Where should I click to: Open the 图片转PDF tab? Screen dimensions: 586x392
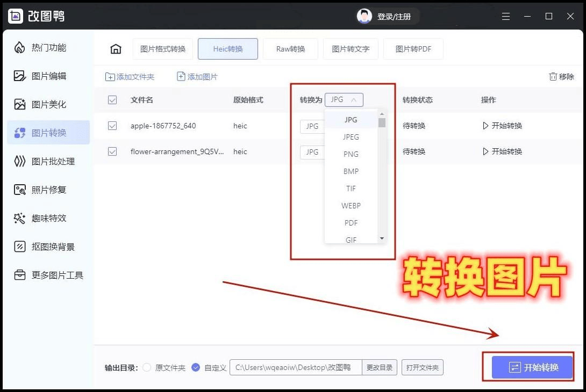[413, 48]
